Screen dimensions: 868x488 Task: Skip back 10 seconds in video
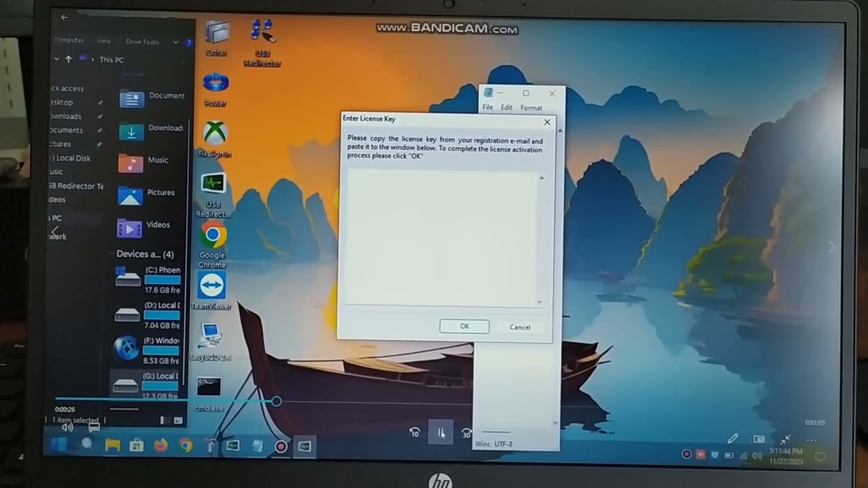pyautogui.click(x=415, y=432)
